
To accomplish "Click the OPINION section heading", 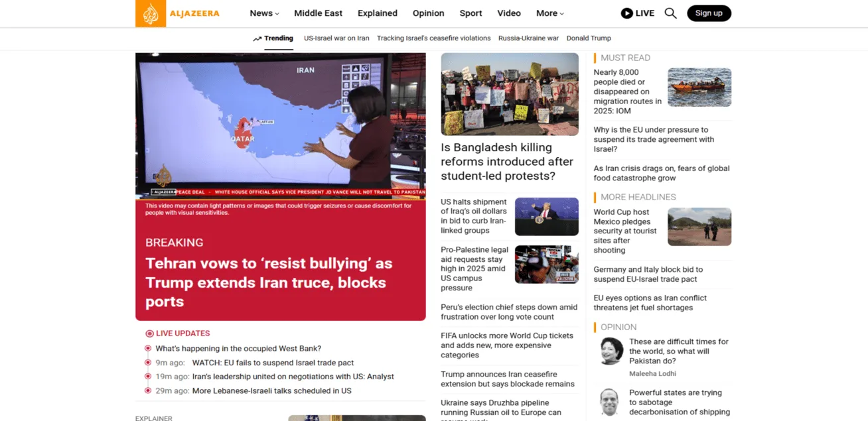I will (618, 327).
